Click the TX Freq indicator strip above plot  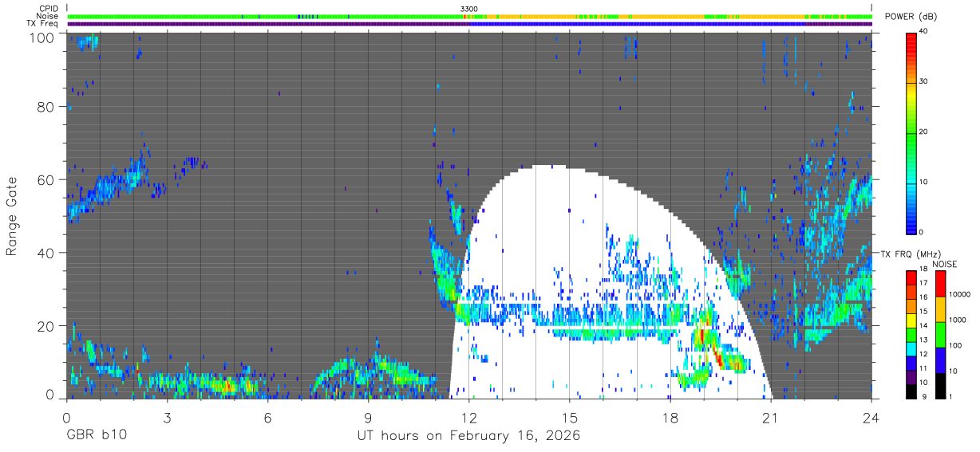[470, 24]
